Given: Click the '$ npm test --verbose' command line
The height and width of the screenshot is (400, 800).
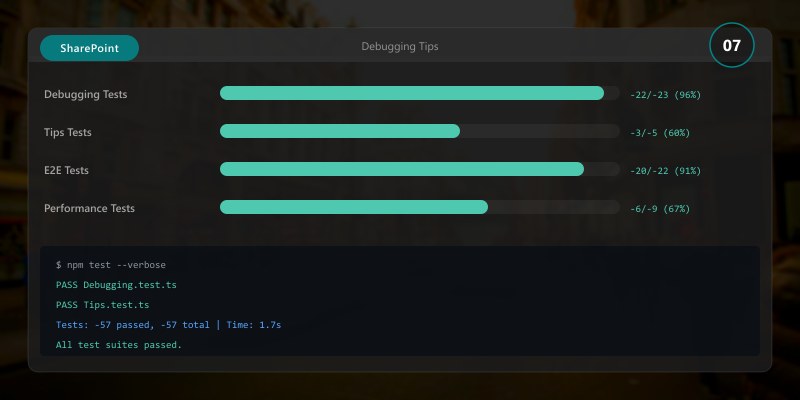Looking at the screenshot, I should click(x=111, y=265).
